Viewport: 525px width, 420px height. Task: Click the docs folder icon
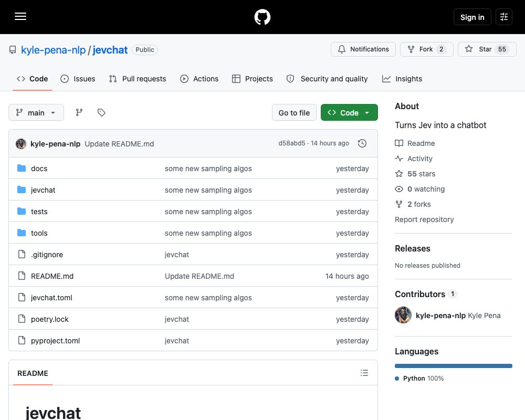coord(22,168)
